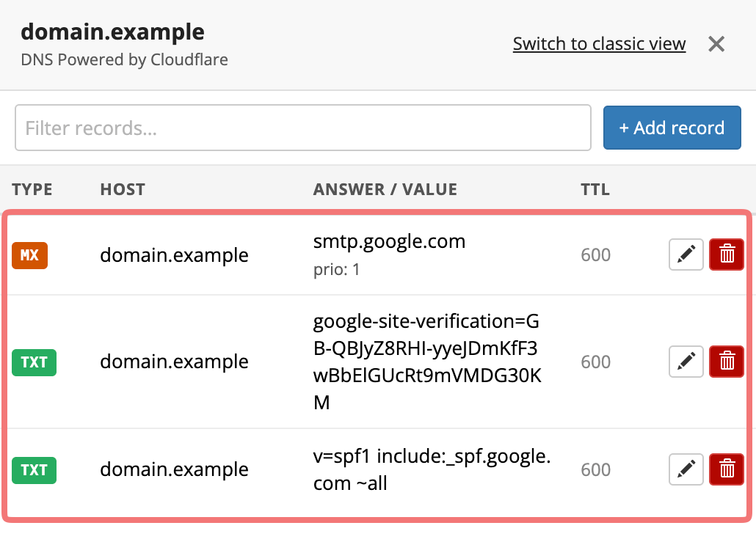Focus the Filter records search field
The image size is (756, 553).
[303, 128]
